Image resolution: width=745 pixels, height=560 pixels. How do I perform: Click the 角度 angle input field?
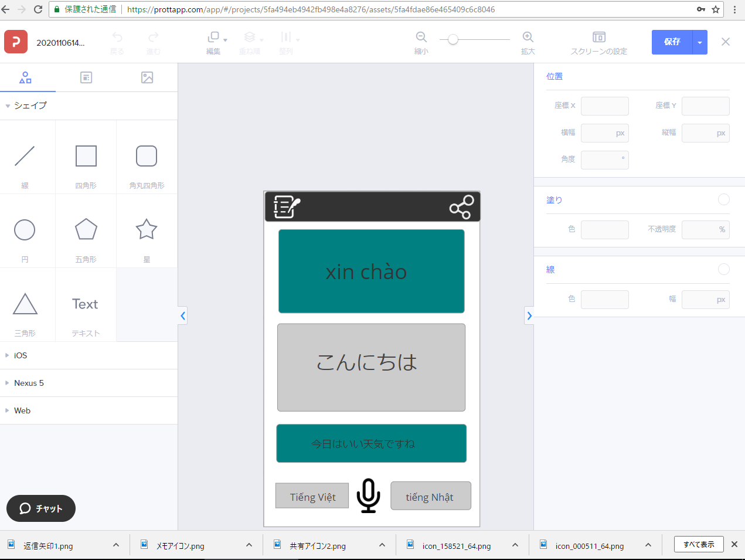(605, 159)
